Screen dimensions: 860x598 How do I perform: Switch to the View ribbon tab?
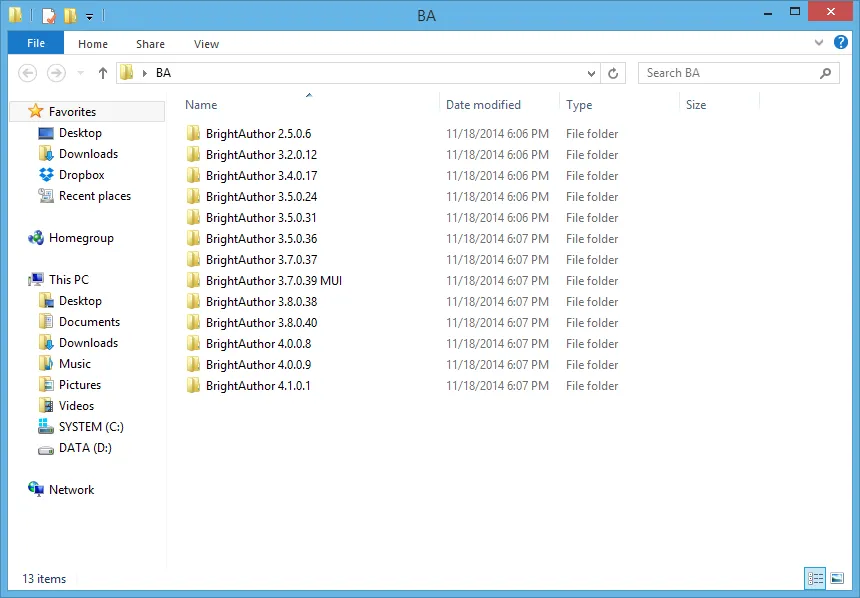click(x=206, y=44)
